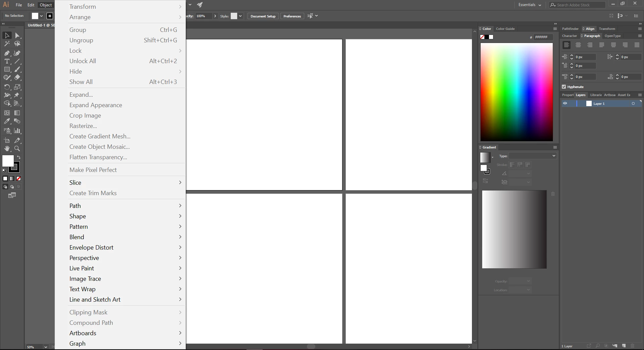The width and height of the screenshot is (644, 350).
Task: Switch to the Color Guide tab
Action: [505, 29]
